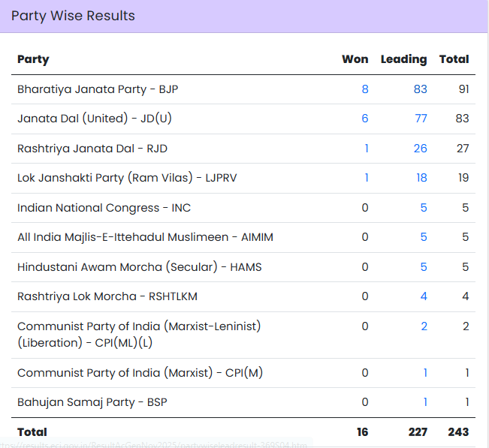Screen dimensions: 489x448
Task: Select Indian National Congress - INC name
Action: click(104, 207)
